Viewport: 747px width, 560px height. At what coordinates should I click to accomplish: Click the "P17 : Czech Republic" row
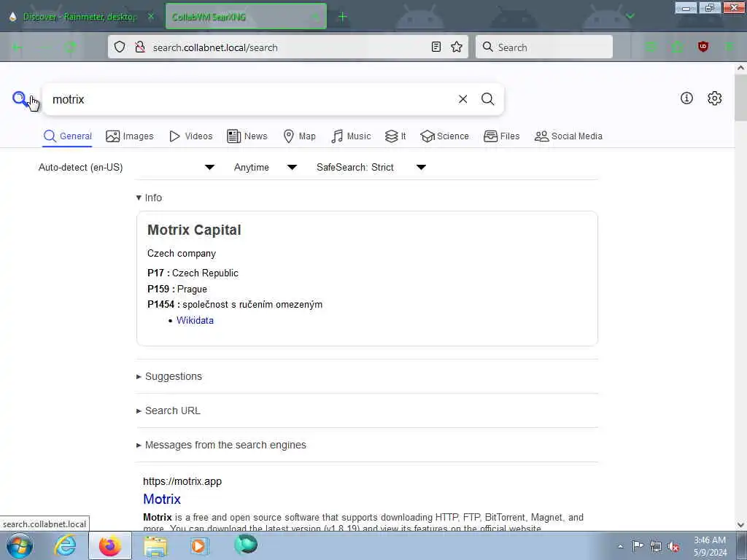click(193, 273)
